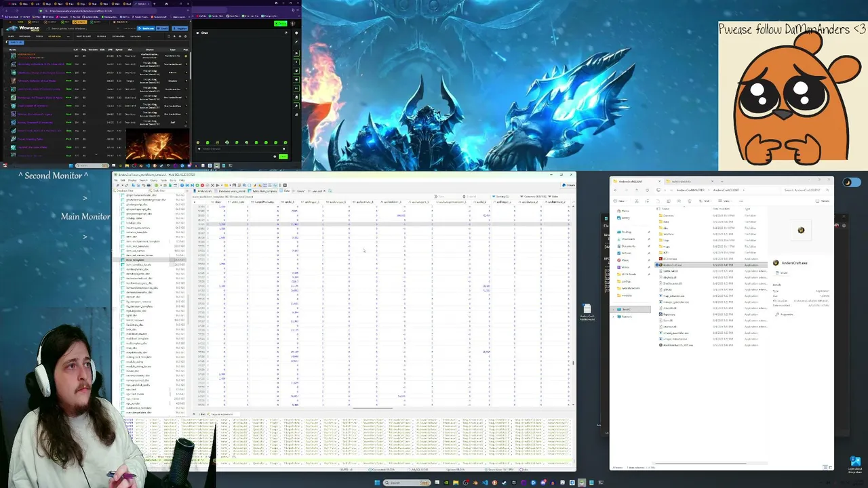Click the red stop icon in HeidiSQL toolbar
This screenshot has width=868, height=488.
(202, 185)
